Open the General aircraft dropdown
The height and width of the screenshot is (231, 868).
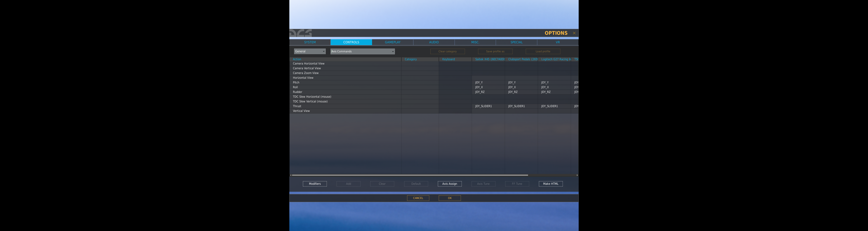tap(310, 51)
